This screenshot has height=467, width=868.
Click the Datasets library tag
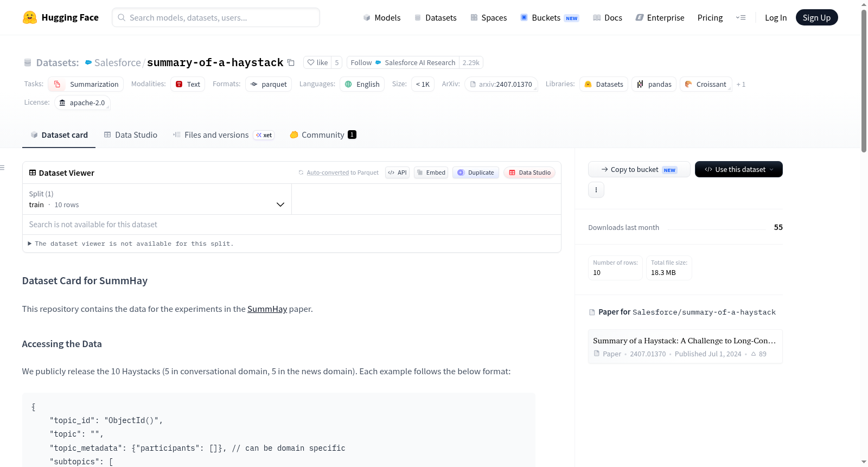click(604, 84)
